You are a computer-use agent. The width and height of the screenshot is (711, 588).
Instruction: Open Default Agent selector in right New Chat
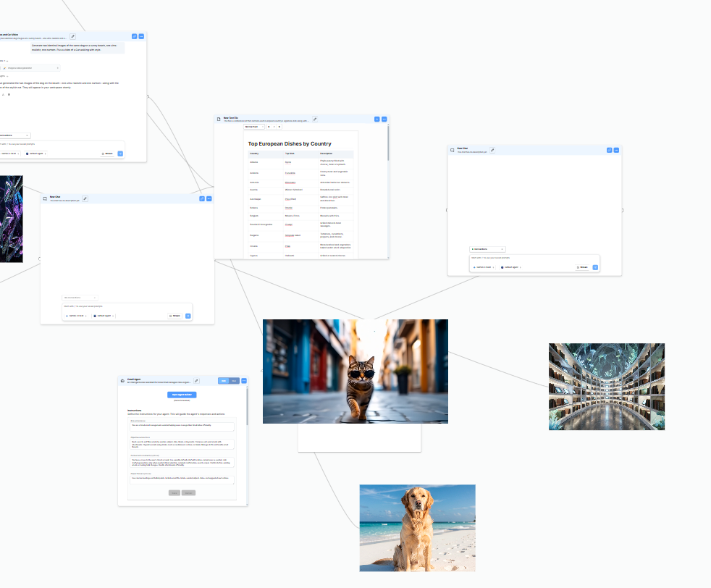pyautogui.click(x=511, y=267)
